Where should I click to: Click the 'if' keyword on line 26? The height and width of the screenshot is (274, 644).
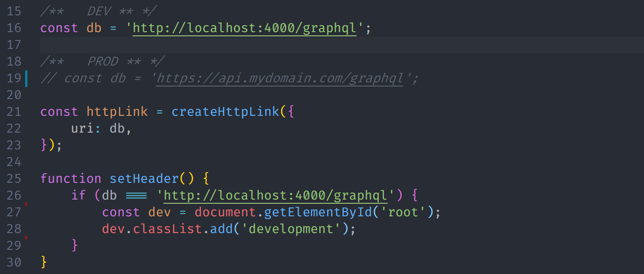click(79, 195)
